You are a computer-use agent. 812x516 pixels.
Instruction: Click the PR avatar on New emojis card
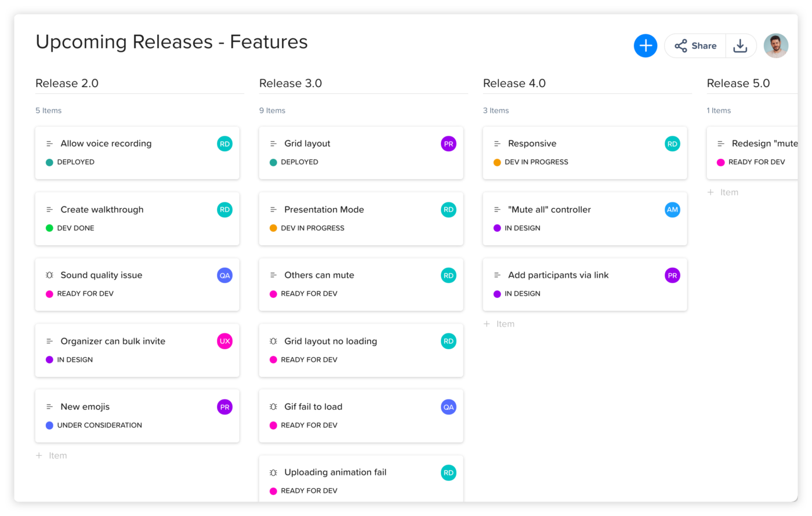point(224,407)
